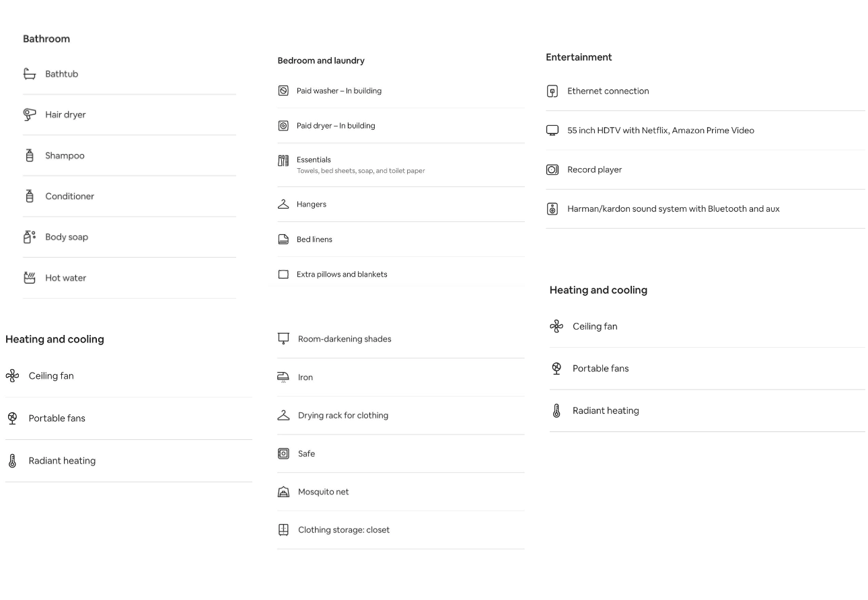Click the Drying rack for clothing text

pos(343,416)
